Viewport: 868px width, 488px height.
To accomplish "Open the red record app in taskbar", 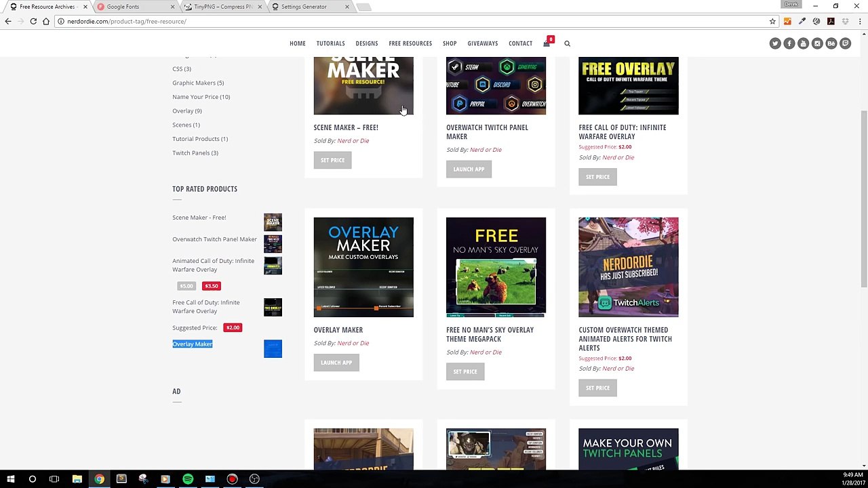I will [x=232, y=479].
